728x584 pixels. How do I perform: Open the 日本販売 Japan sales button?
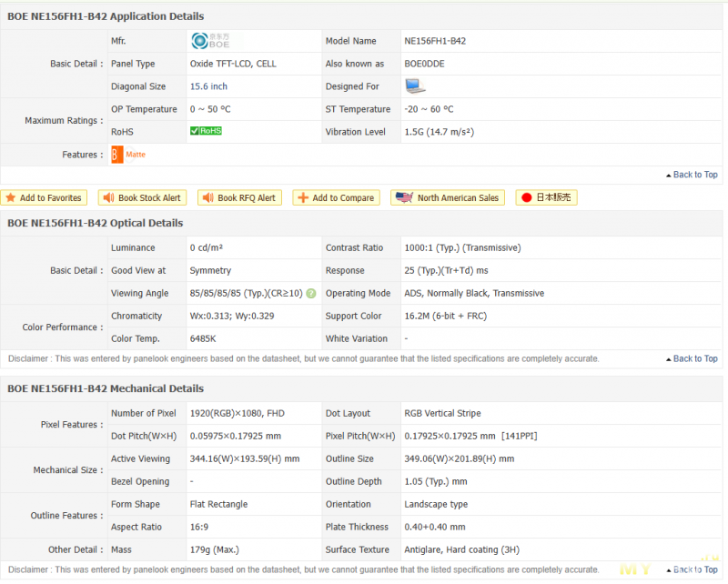coord(546,197)
